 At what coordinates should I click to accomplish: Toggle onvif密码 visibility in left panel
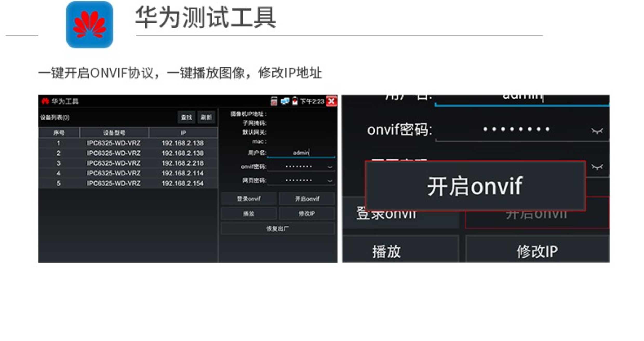330,167
